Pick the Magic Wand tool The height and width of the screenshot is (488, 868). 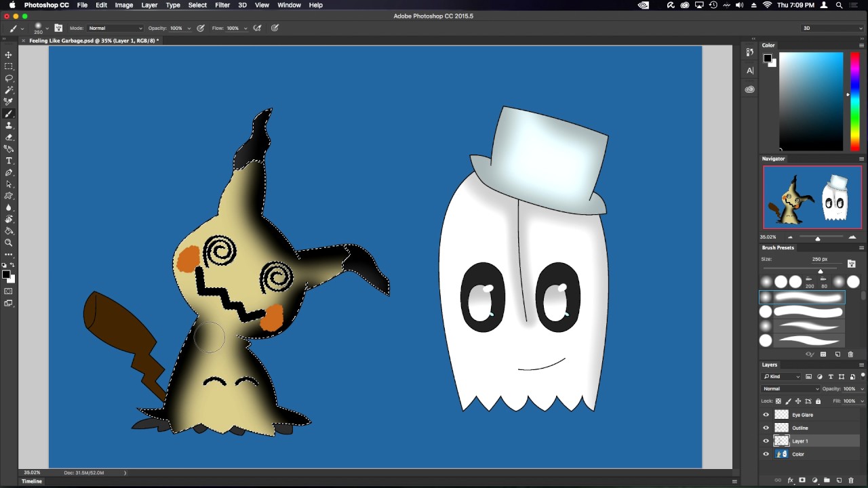point(9,89)
